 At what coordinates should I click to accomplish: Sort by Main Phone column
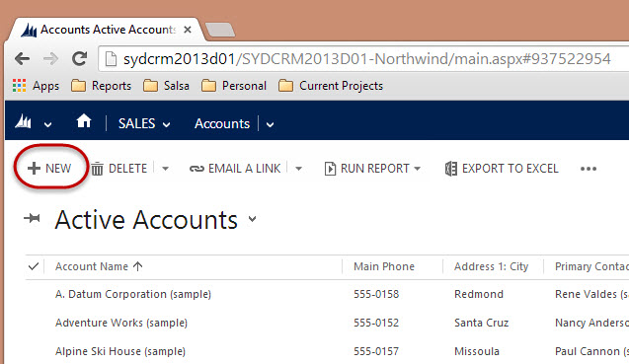point(384,266)
